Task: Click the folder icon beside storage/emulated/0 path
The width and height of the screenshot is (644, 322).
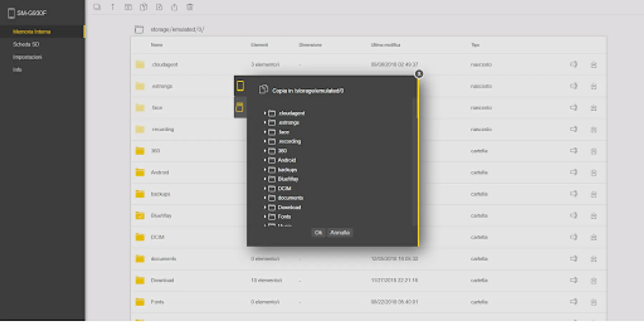Action: tap(139, 30)
